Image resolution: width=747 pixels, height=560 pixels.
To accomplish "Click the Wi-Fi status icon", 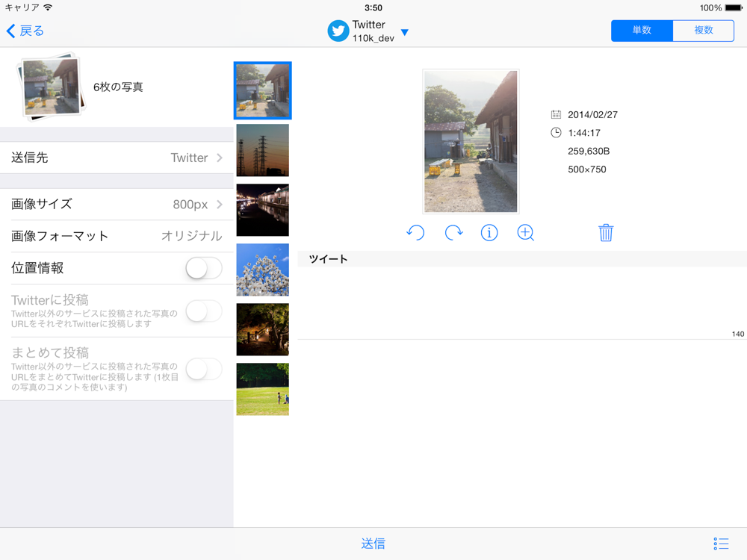I will pyautogui.click(x=48, y=7).
